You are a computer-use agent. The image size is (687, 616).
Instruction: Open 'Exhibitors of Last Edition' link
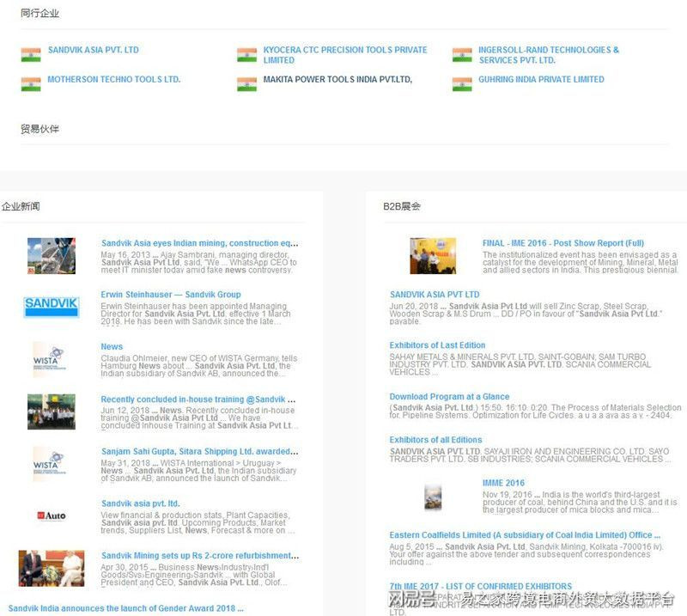[437, 345]
